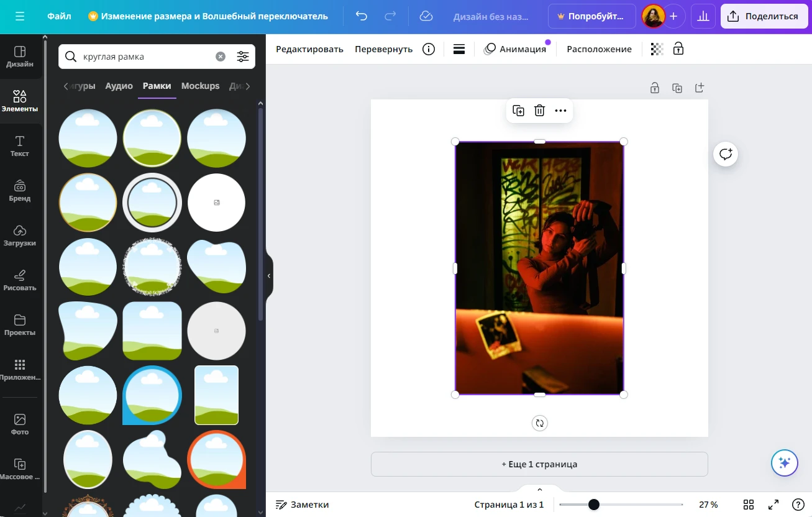
Task: Open more options three-dot menu
Action: point(560,111)
